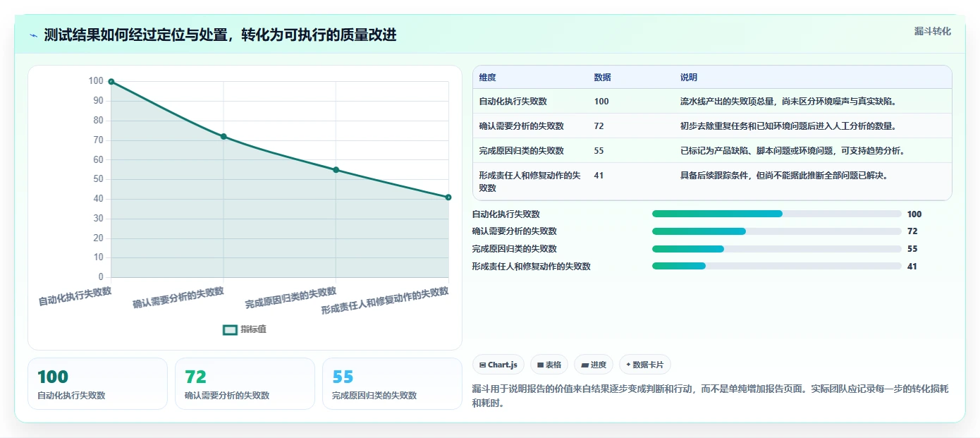The height and width of the screenshot is (438, 980).
Task: Click the progress value 100 next to its bar
Action: click(914, 214)
